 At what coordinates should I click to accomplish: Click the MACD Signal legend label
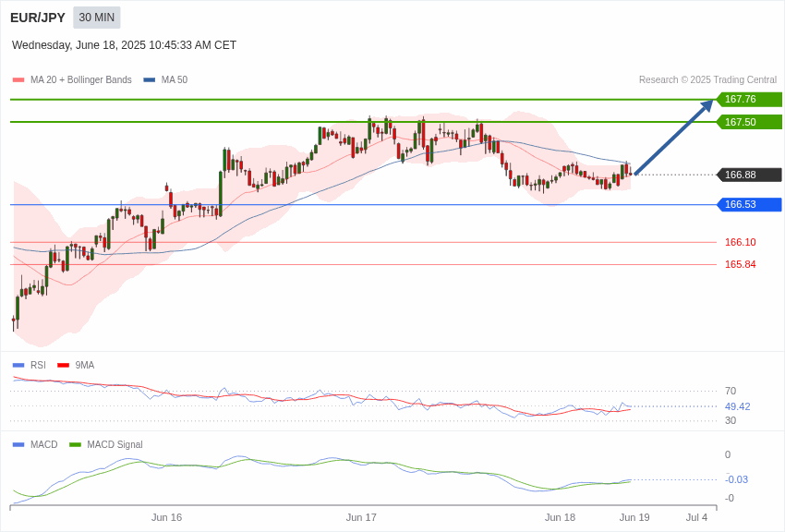(x=115, y=444)
